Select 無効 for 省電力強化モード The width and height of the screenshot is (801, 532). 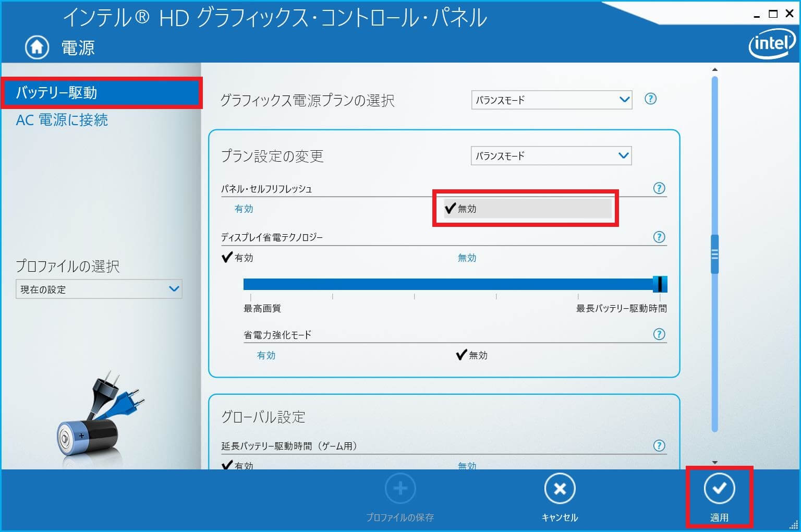(x=471, y=355)
